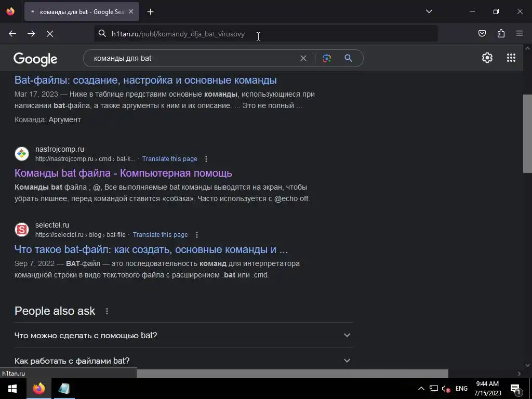
Task: Click the vertical page scrollbar thumb
Action: tap(527, 134)
